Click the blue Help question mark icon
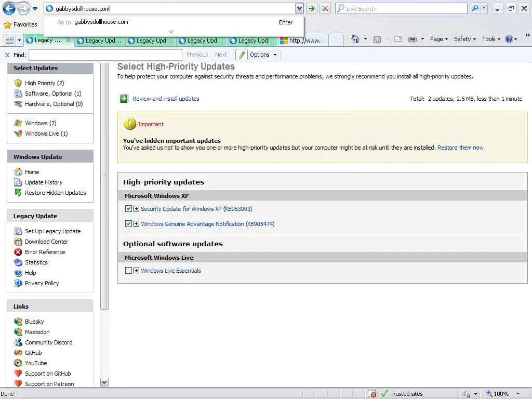Image resolution: width=532 pixels, height=399 pixels. click(509, 39)
